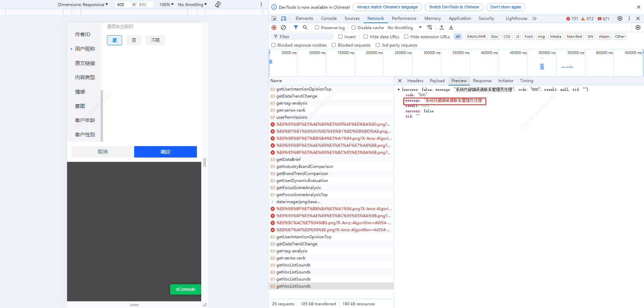Open the 100% zoom dropdown
The image size is (644, 308).
click(x=166, y=4)
